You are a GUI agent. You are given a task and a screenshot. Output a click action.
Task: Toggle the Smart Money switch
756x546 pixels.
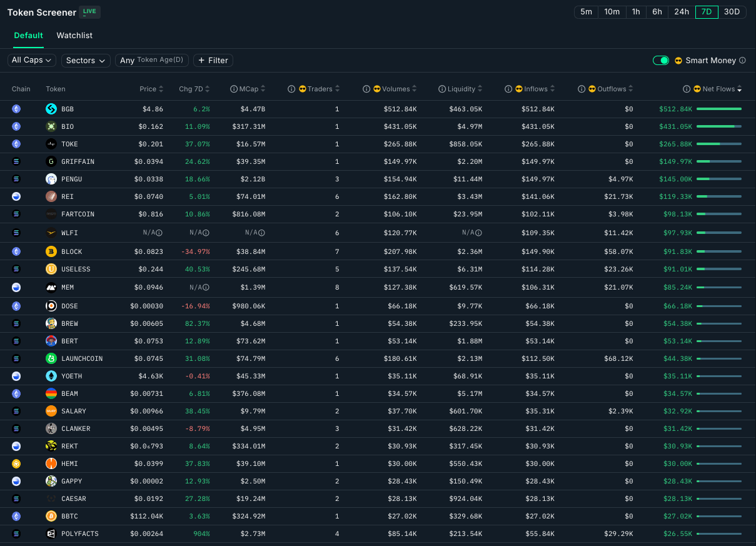pos(661,61)
